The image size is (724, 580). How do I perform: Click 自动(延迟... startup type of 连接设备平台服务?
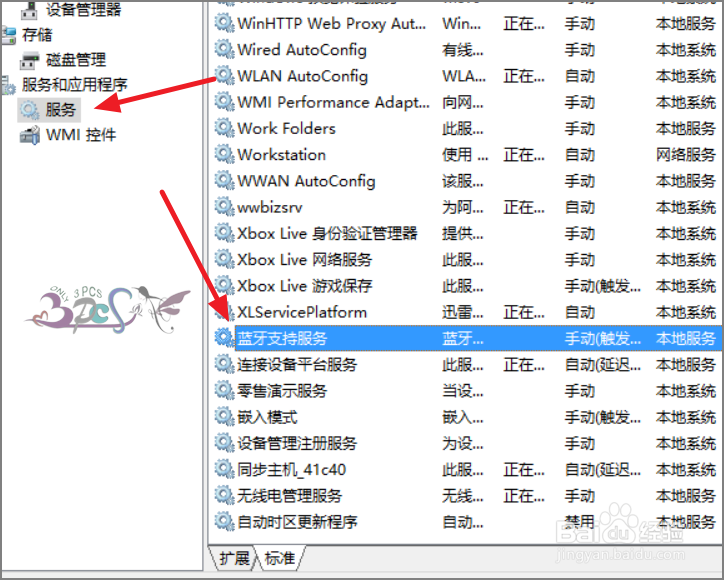click(x=603, y=365)
